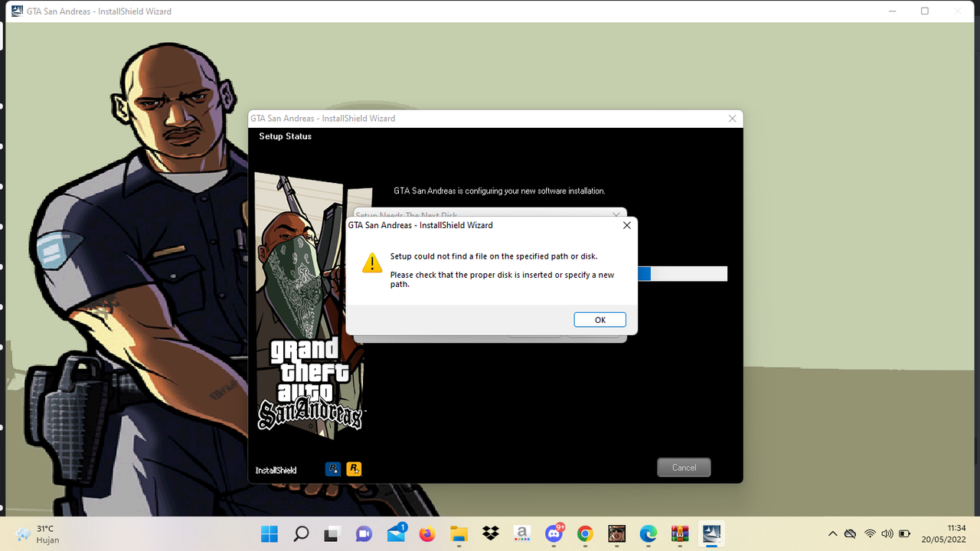
Task: Open the Amazon app from the taskbar
Action: point(522,533)
